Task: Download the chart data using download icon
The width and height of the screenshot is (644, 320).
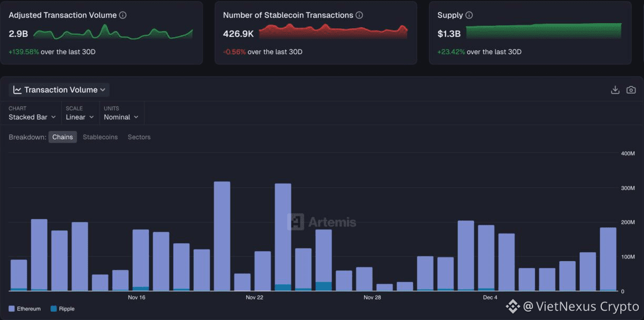Action: 615,90
